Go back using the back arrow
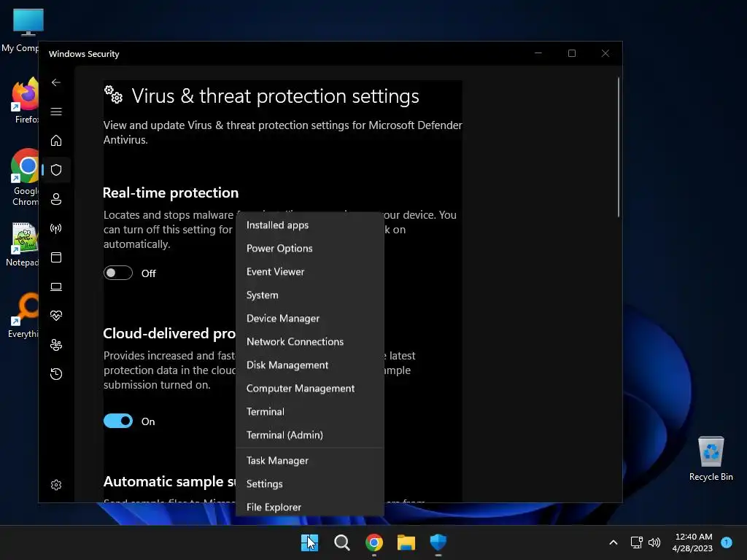The height and width of the screenshot is (560, 747). (56, 82)
